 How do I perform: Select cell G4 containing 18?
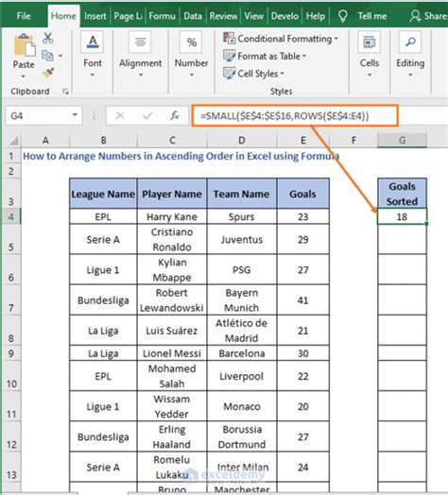[x=402, y=217]
